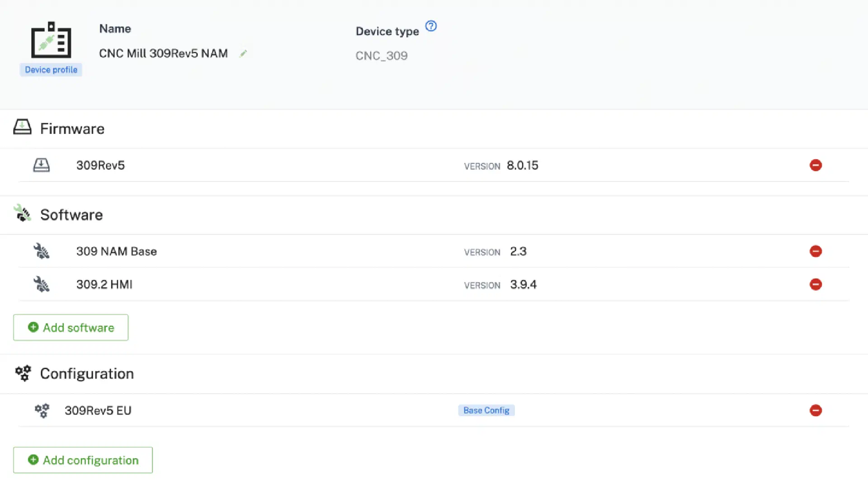Click the 309 NAM Base software icon
The image size is (868, 486).
pyautogui.click(x=41, y=251)
